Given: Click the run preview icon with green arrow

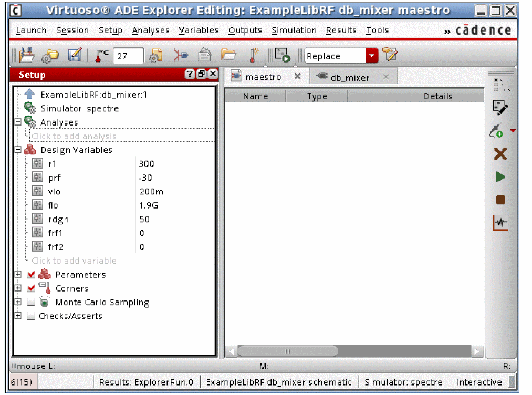Looking at the screenshot, I should coord(283,55).
